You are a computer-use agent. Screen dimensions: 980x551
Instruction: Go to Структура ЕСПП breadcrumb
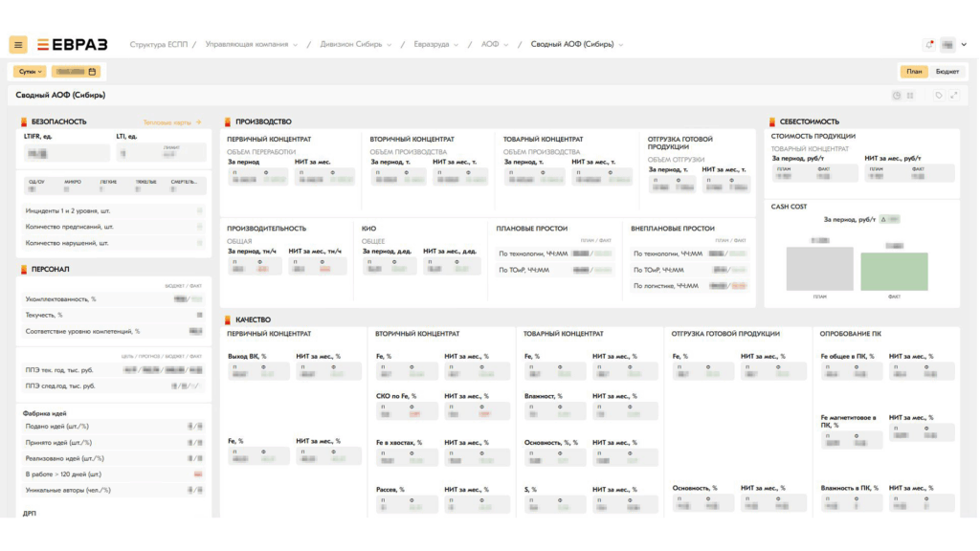161,45
